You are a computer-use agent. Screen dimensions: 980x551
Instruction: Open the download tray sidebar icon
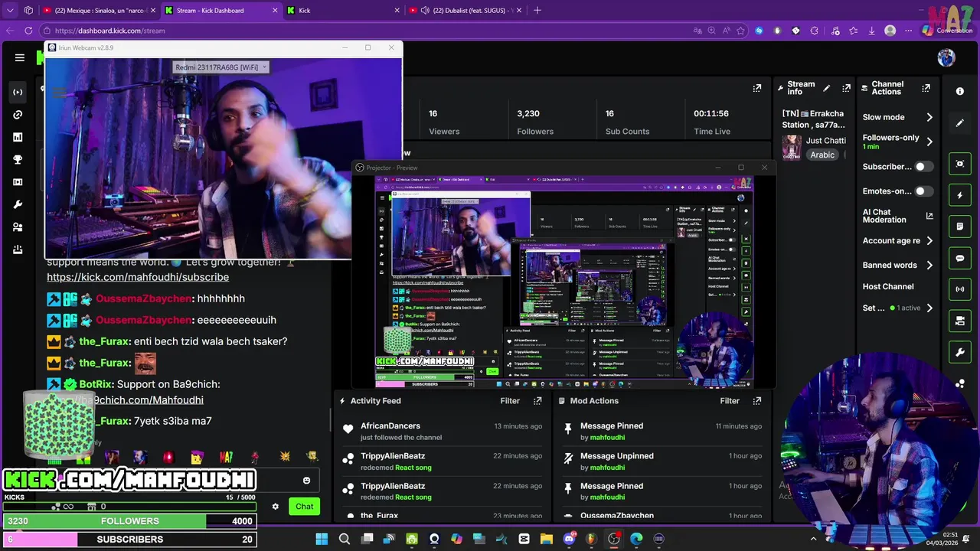18,249
